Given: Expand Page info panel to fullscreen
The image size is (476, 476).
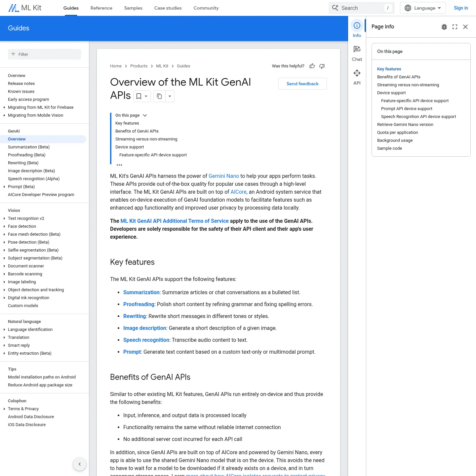Looking at the screenshot, I should tap(455, 27).
